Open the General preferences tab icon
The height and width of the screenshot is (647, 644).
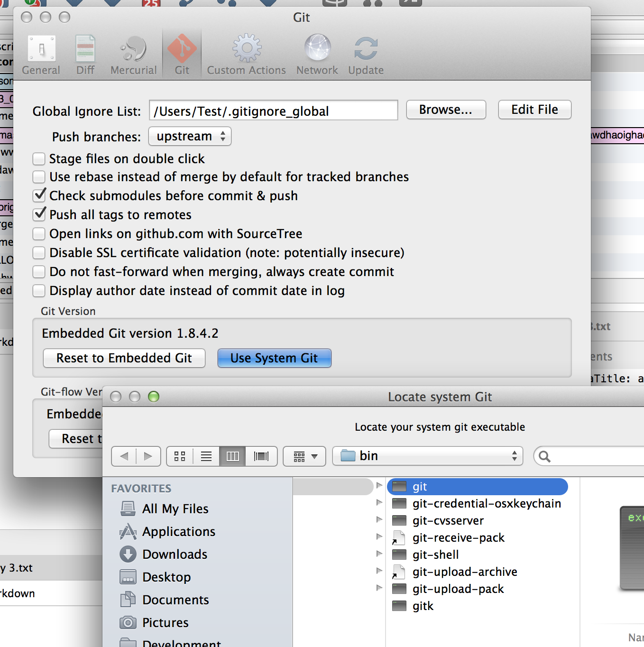point(41,49)
